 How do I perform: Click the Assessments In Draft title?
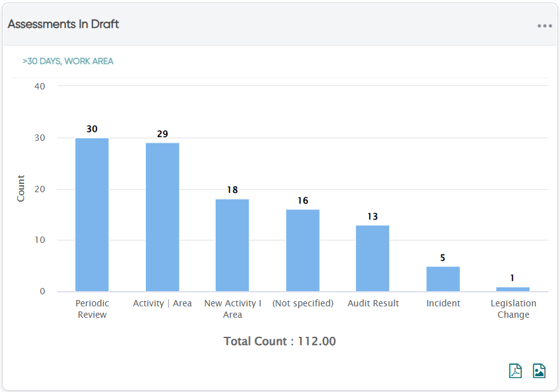click(63, 24)
